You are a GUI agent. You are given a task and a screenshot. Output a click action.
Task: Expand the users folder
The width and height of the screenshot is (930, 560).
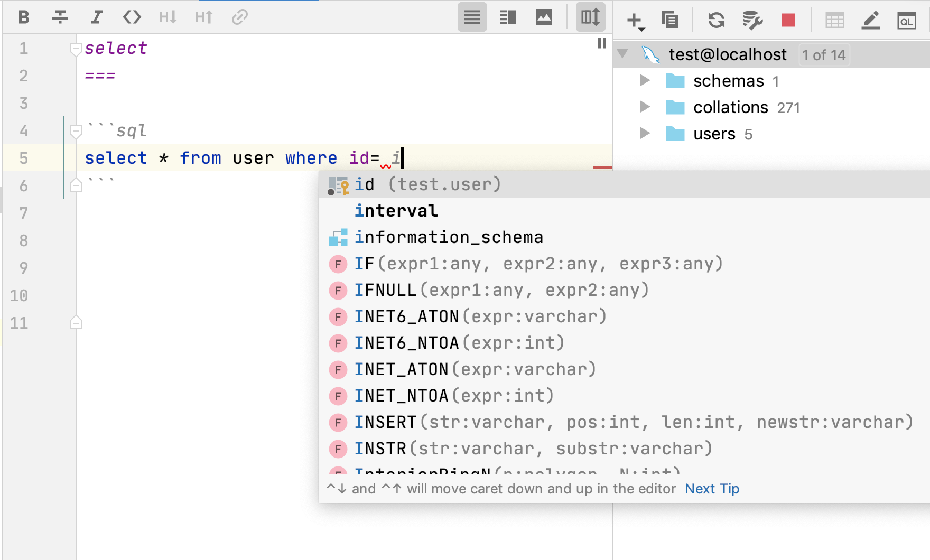[645, 133]
